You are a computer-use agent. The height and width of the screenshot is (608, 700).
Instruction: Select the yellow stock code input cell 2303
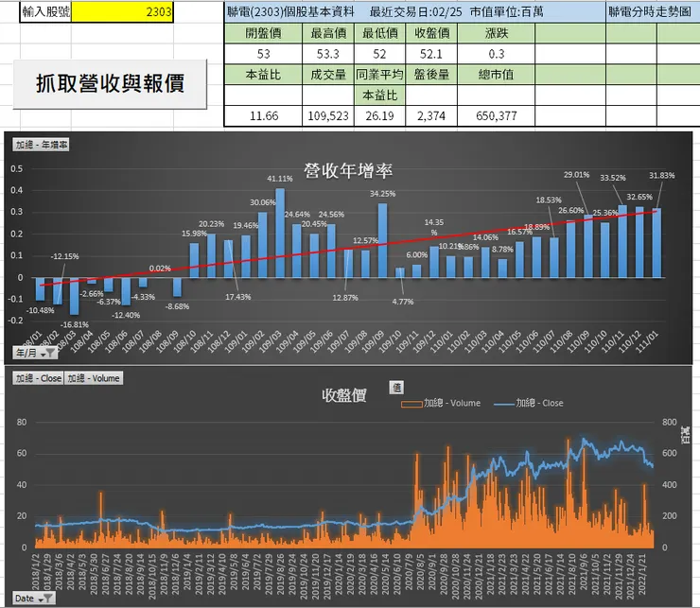click(x=122, y=12)
